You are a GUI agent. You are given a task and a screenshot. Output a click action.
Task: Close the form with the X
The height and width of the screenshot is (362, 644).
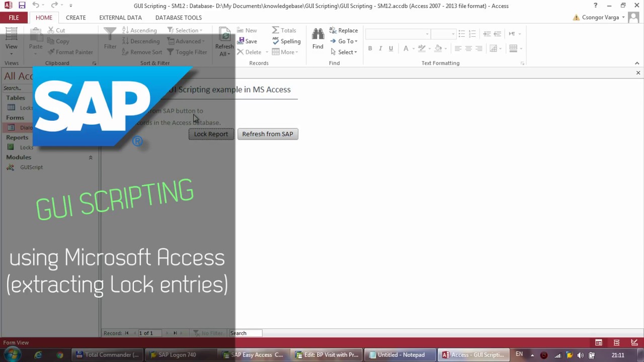coord(638,73)
